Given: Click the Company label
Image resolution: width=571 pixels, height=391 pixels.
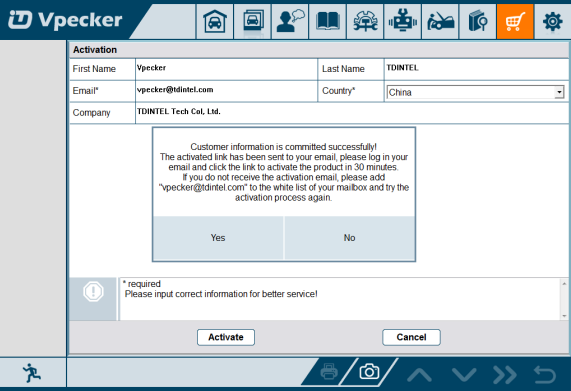Looking at the screenshot, I should tap(91, 113).
